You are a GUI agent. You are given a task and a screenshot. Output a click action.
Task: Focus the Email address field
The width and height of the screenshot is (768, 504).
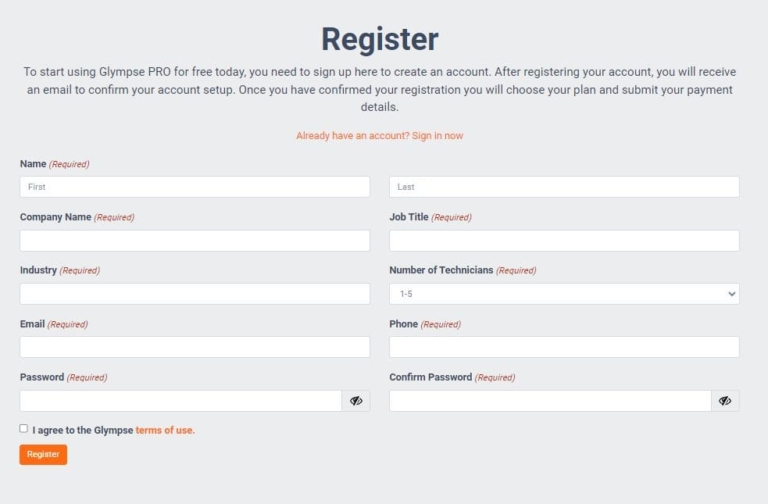pyautogui.click(x=195, y=347)
